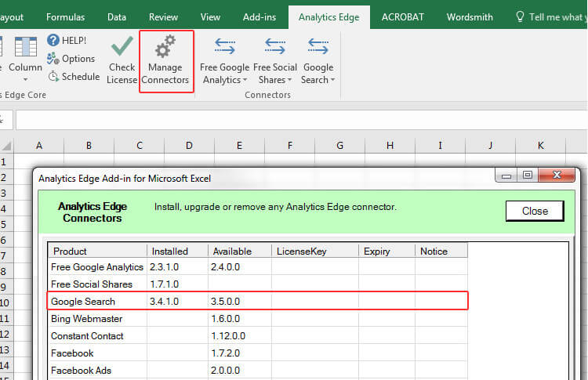588x380 pixels.
Task: Select the Analytics Edge ribbon tab
Action: (328, 17)
